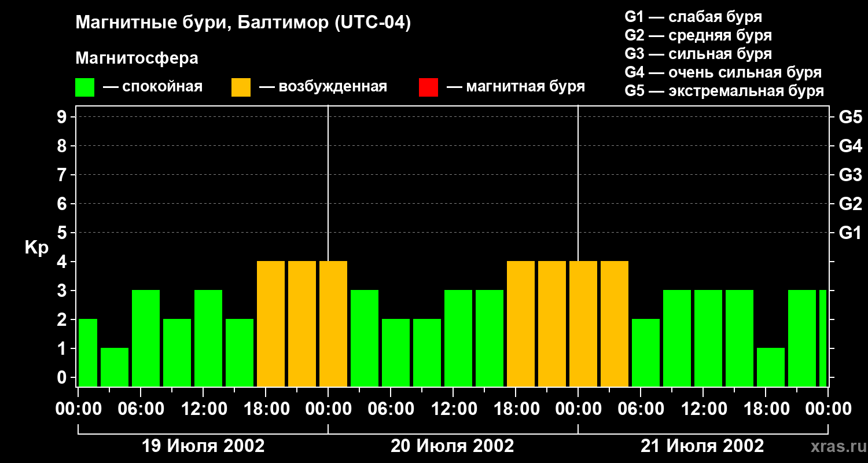
Task: Click the '20 Июля 2002' date label
Action: coord(453,446)
